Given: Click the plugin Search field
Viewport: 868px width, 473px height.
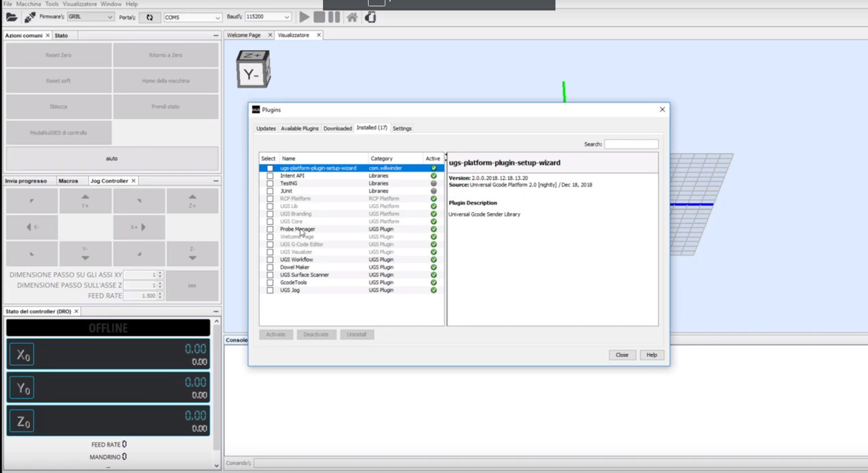Looking at the screenshot, I should (631, 144).
